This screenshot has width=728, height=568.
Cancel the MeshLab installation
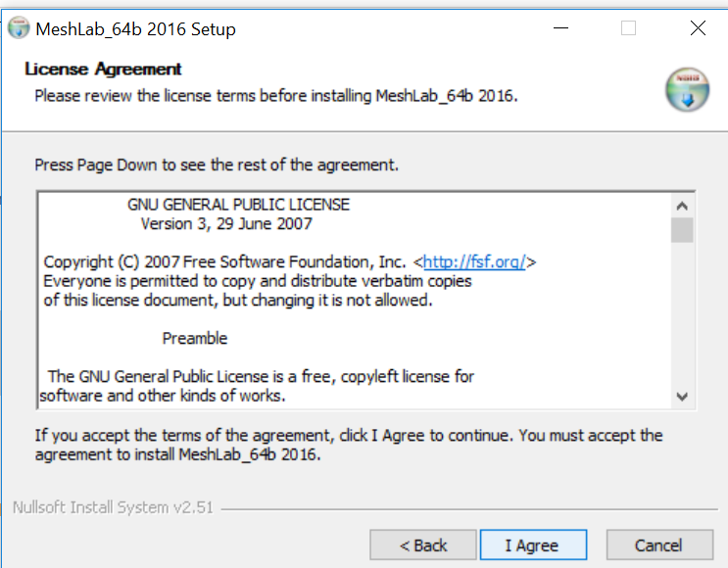[x=657, y=545]
